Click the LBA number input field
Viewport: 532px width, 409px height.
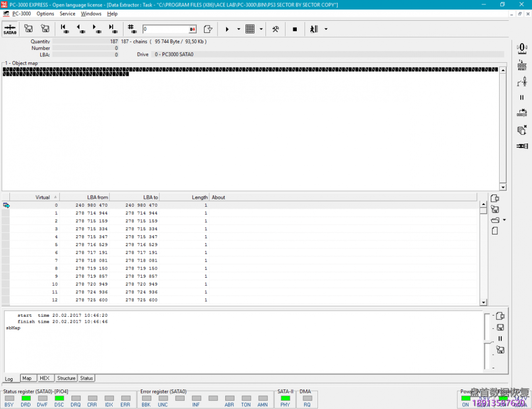(x=166, y=29)
